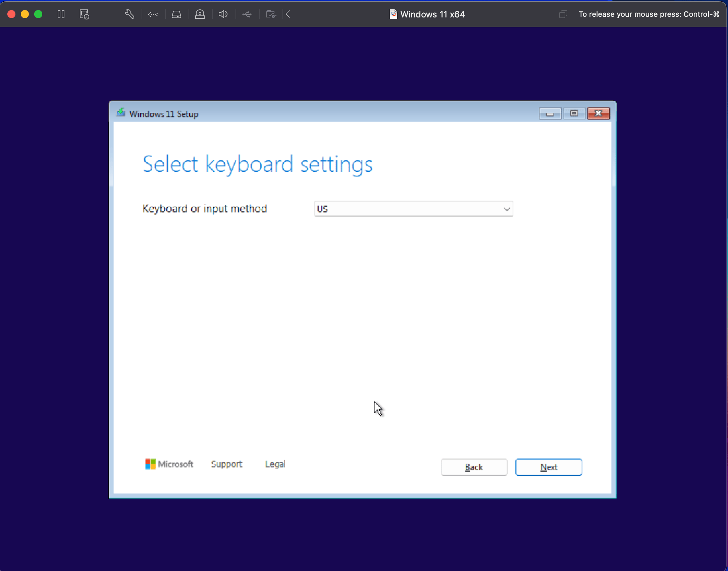Click the CD/DVD drive icon
Screen dimensions: 728x571
tap(200, 14)
